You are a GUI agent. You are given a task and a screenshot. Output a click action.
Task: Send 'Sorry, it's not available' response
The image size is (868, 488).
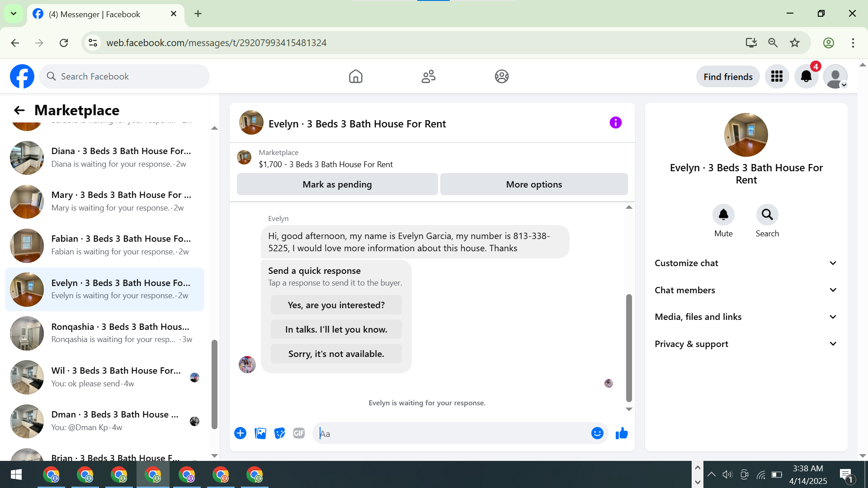(x=336, y=354)
